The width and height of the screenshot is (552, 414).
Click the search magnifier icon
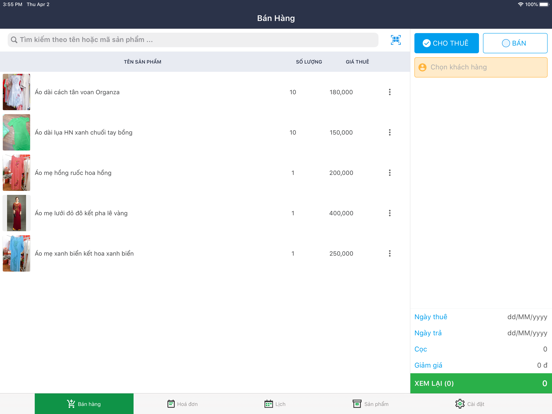point(14,40)
